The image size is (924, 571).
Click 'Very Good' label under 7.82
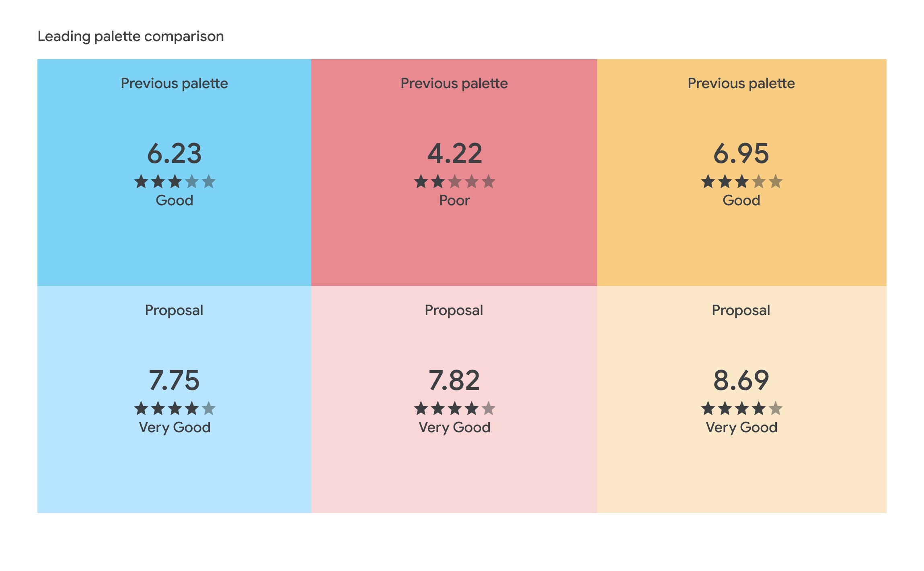[454, 427]
